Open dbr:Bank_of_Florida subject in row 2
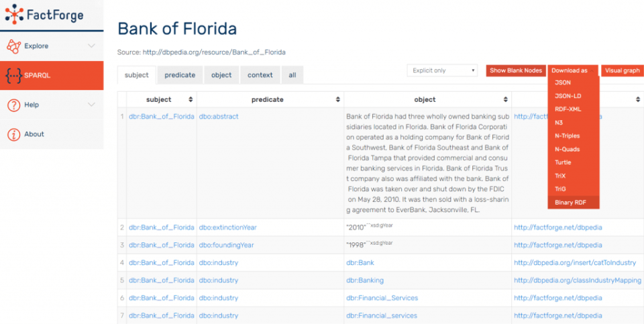Viewport: 644px width, 324px height. [162, 227]
